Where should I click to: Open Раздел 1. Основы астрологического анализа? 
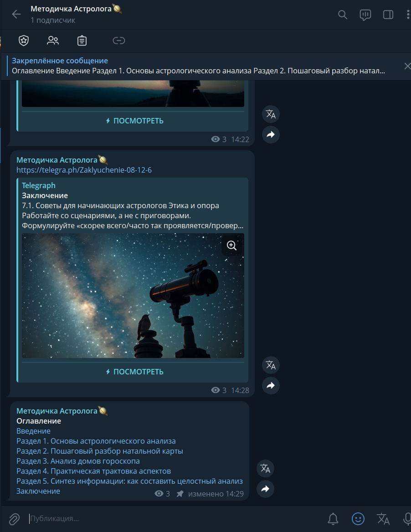[96, 441]
